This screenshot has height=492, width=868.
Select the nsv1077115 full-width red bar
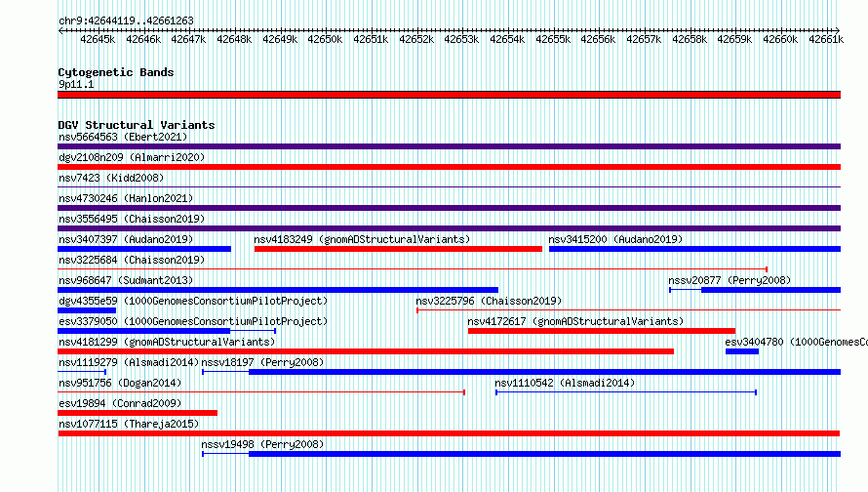[x=449, y=433]
